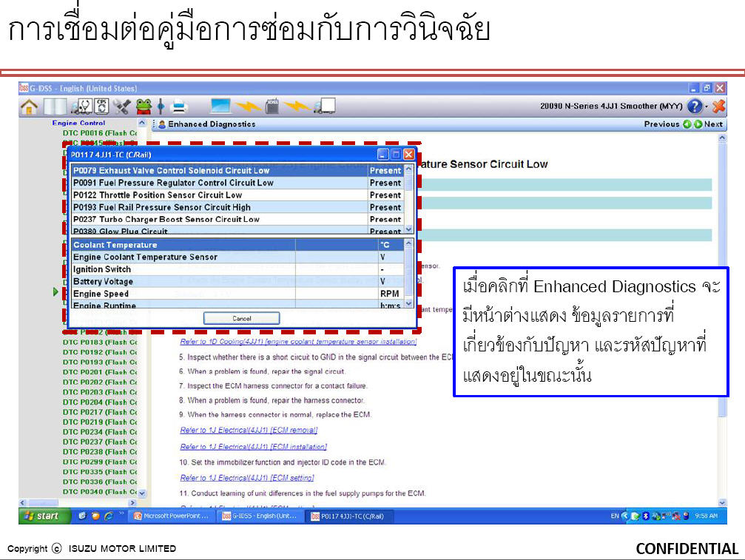This screenshot has height=560, width=745.
Task: Switch to Microsoft PowerPoint taskbar item
Action: click(x=171, y=516)
